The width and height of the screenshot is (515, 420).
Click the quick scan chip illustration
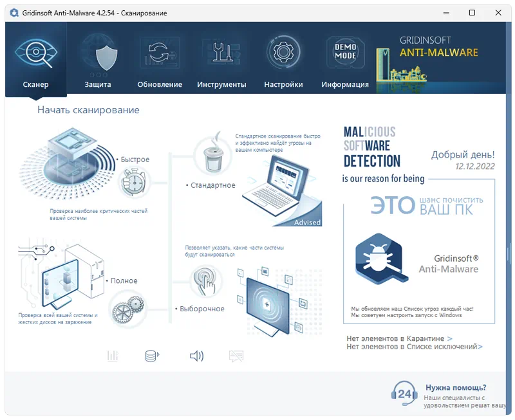tap(67, 163)
